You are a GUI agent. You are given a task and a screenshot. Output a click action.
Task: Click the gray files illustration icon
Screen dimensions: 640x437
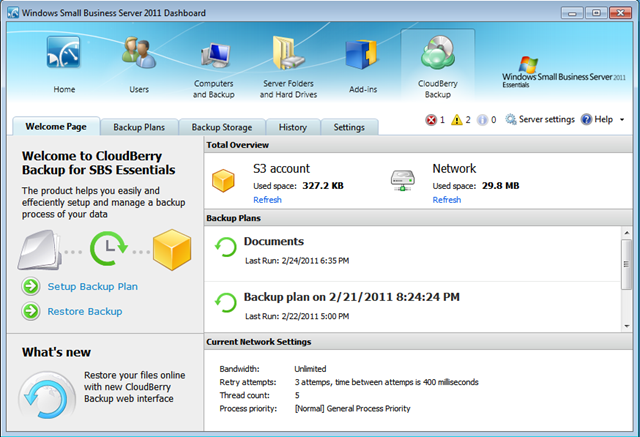[x=39, y=250]
